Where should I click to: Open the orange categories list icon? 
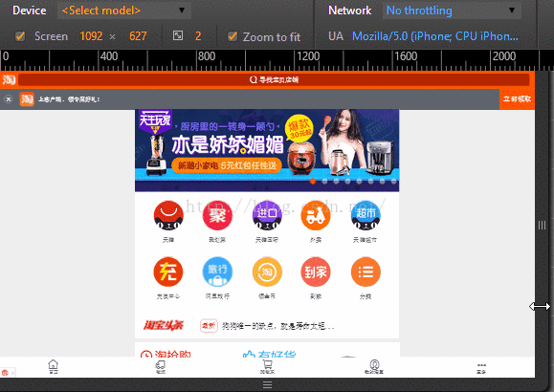pyautogui.click(x=366, y=272)
